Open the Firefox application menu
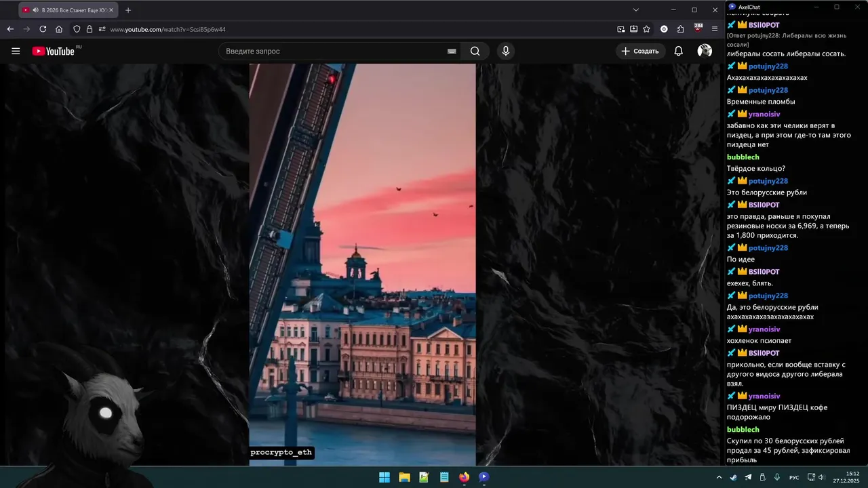 pos(715,29)
